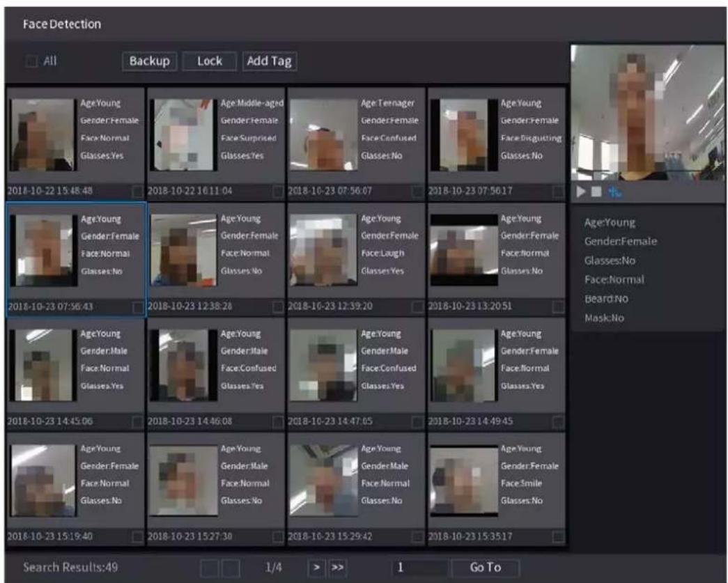Go to the next results page
728x583 pixels.
pos(316,567)
